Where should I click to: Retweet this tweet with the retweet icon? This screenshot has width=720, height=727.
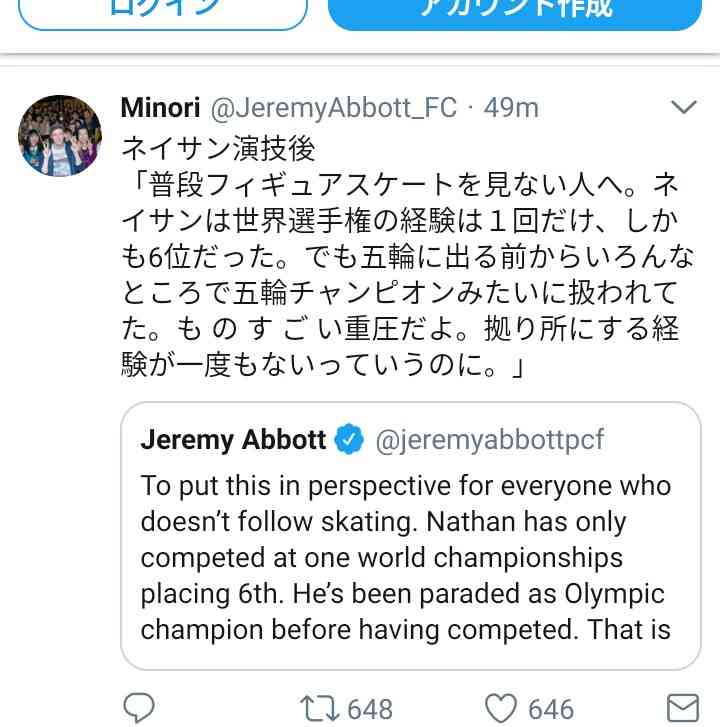click(x=318, y=709)
